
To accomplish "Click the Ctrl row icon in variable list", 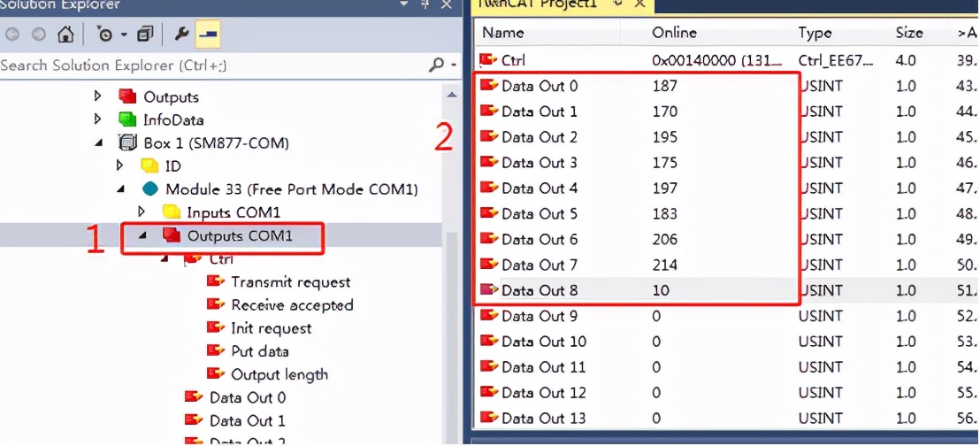I will pos(488,60).
